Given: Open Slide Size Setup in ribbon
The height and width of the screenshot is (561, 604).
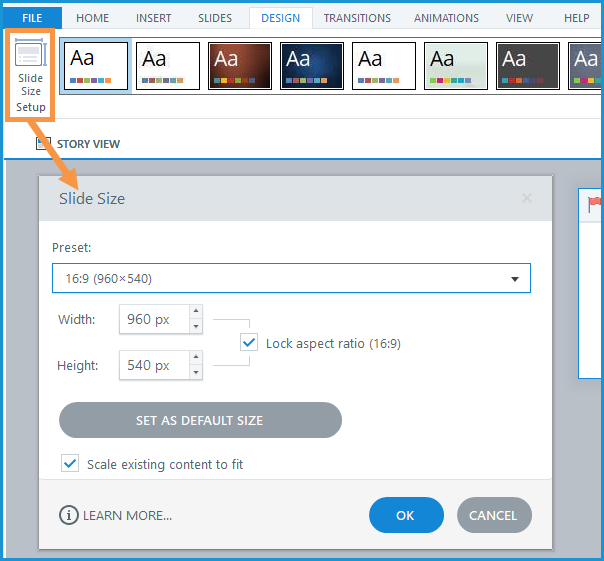Looking at the screenshot, I should click(x=30, y=75).
